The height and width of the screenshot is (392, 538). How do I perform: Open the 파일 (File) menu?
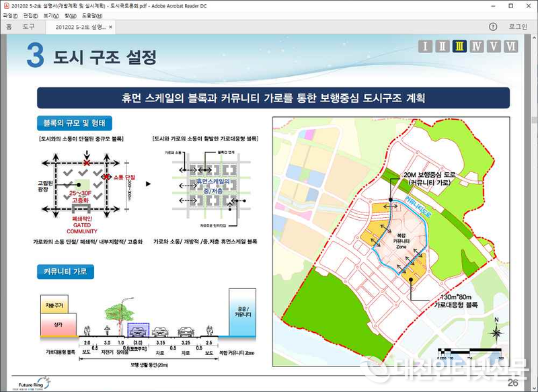pos(9,17)
